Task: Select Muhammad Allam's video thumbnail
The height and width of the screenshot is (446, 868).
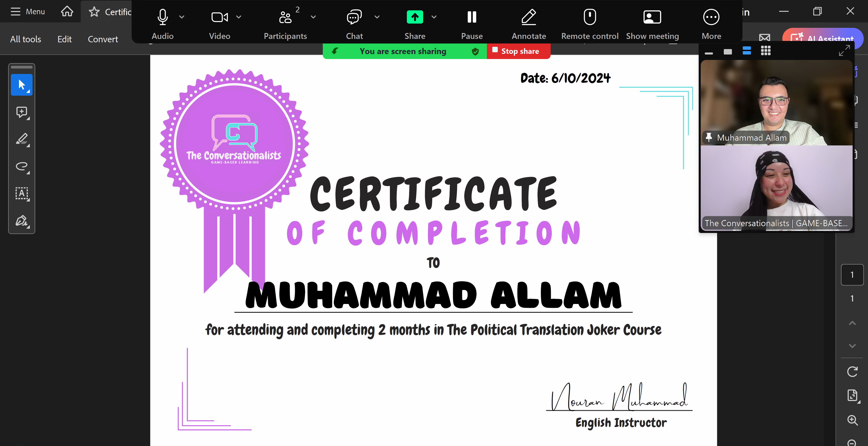Action: coord(776,103)
